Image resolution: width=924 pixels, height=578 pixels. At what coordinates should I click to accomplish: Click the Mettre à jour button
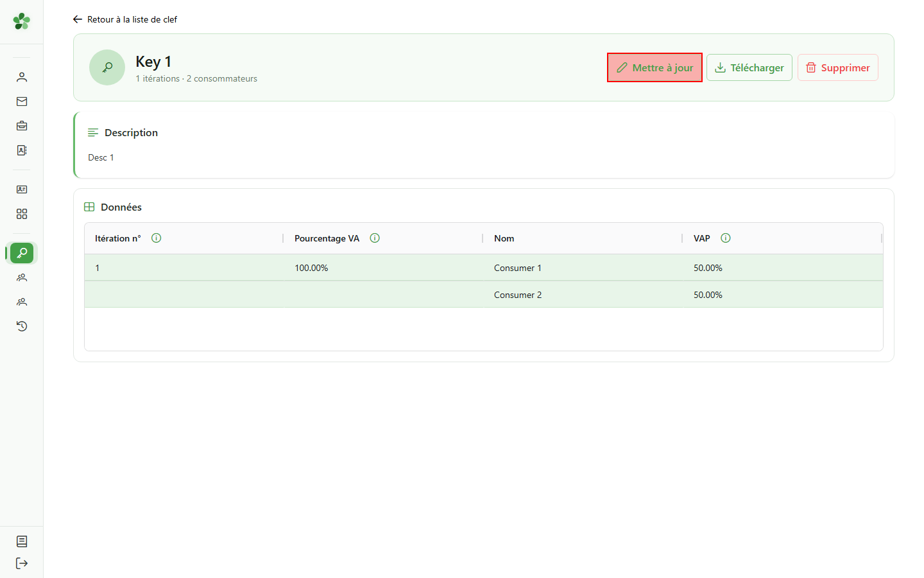pyautogui.click(x=654, y=67)
